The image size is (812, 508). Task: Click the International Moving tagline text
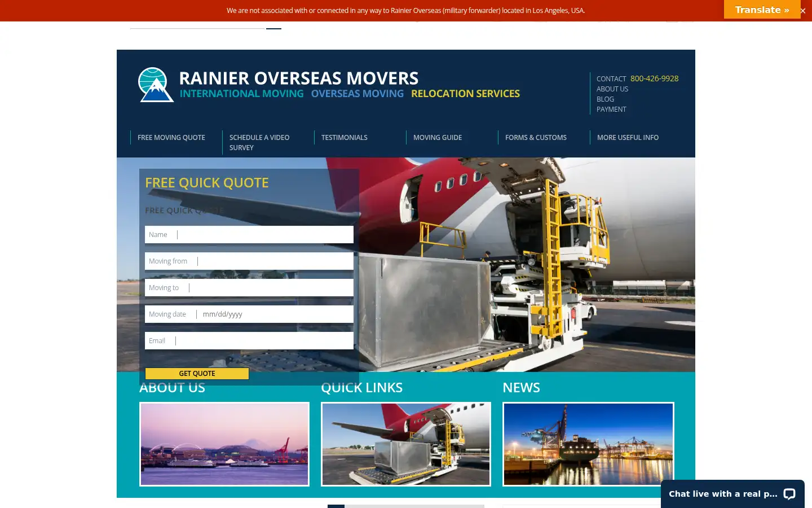(241, 94)
